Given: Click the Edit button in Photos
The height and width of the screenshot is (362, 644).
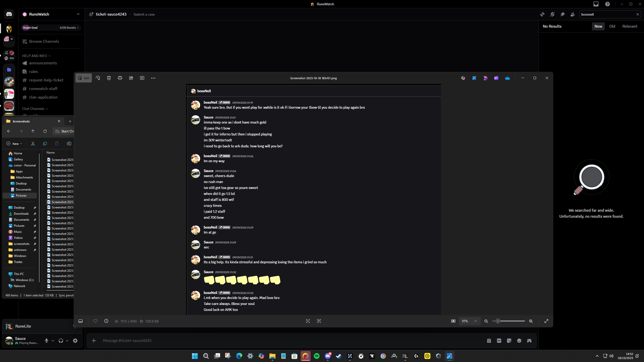Looking at the screenshot, I should pyautogui.click(x=84, y=78).
